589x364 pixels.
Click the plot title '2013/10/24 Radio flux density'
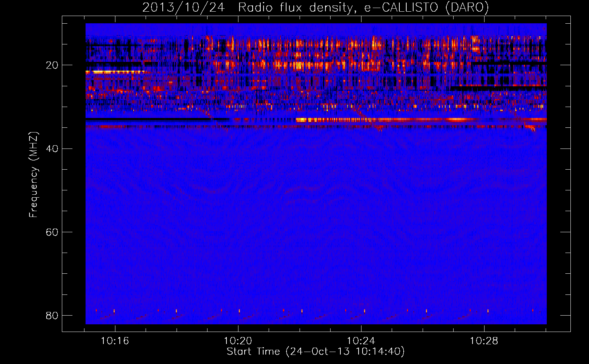315,7
